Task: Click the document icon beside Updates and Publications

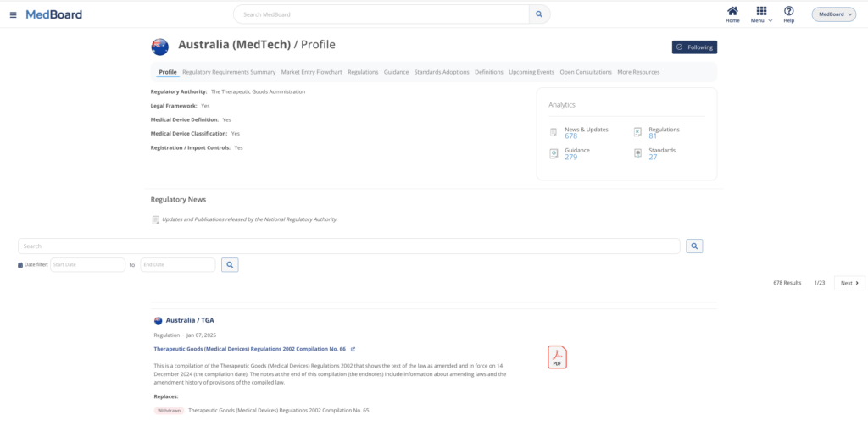Action: click(x=156, y=219)
